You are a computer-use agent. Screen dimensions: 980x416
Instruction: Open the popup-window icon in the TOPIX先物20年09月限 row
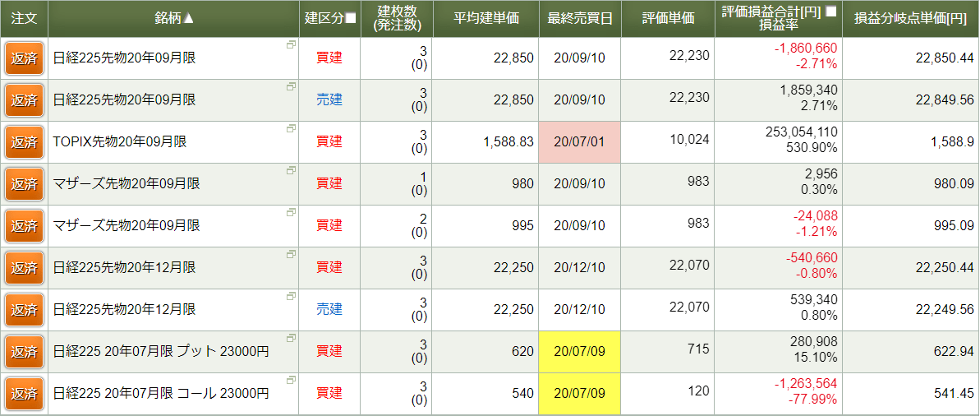(x=292, y=128)
